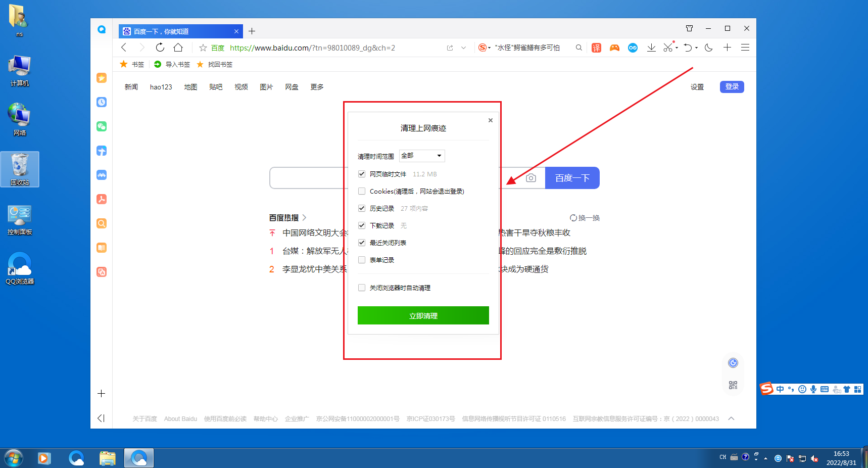Enable 关闭浏览器时自动清理 checkbox
This screenshot has height=468, width=868.
(362, 288)
